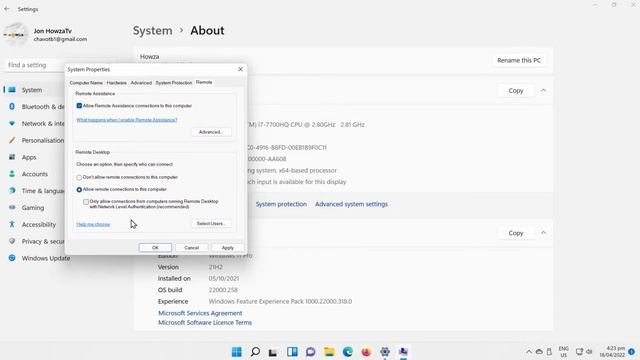Switch to the Advanced tab
This screenshot has height=360, width=640.
[141, 82]
